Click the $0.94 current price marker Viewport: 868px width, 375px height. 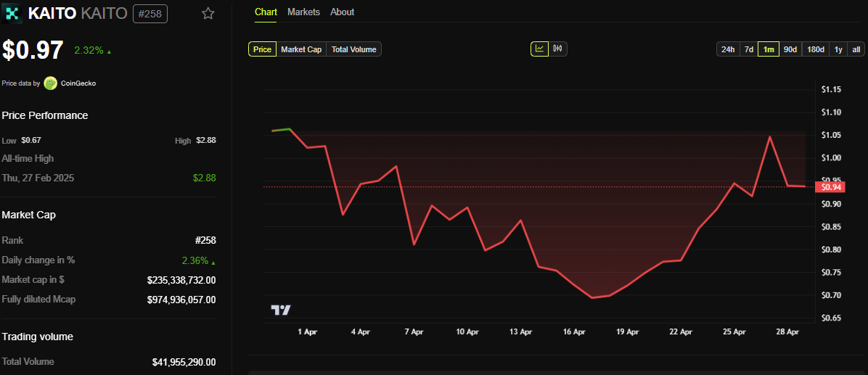point(832,187)
